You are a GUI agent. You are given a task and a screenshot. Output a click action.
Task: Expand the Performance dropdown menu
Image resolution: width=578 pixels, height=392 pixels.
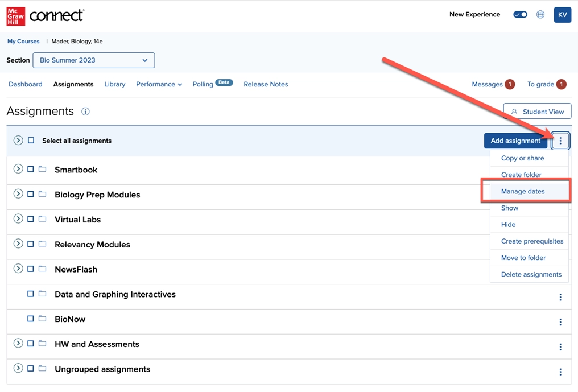159,84
